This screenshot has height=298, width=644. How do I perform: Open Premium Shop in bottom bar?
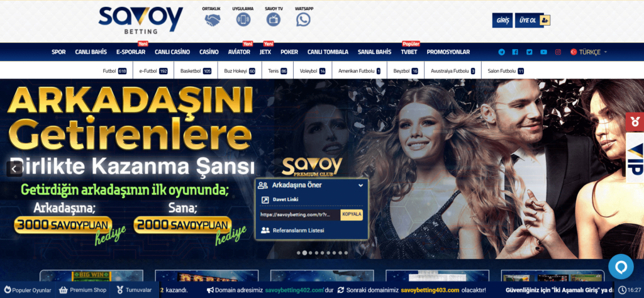[83, 290]
